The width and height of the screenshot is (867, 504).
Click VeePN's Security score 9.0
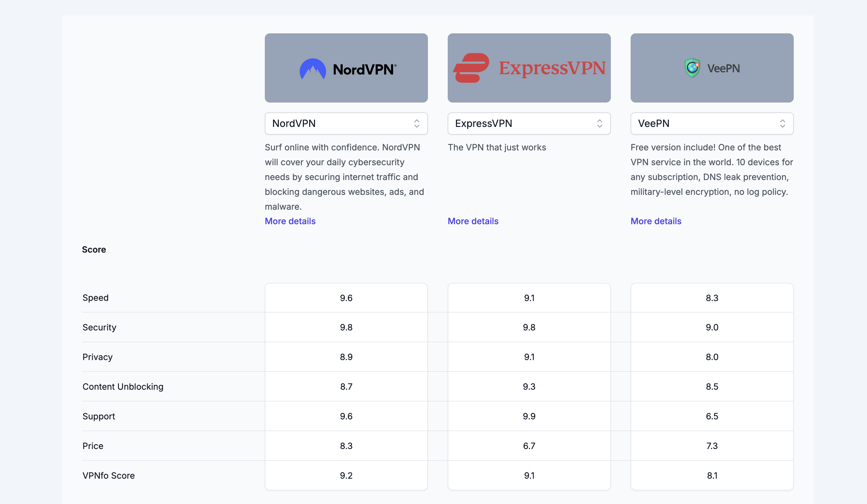(x=712, y=327)
